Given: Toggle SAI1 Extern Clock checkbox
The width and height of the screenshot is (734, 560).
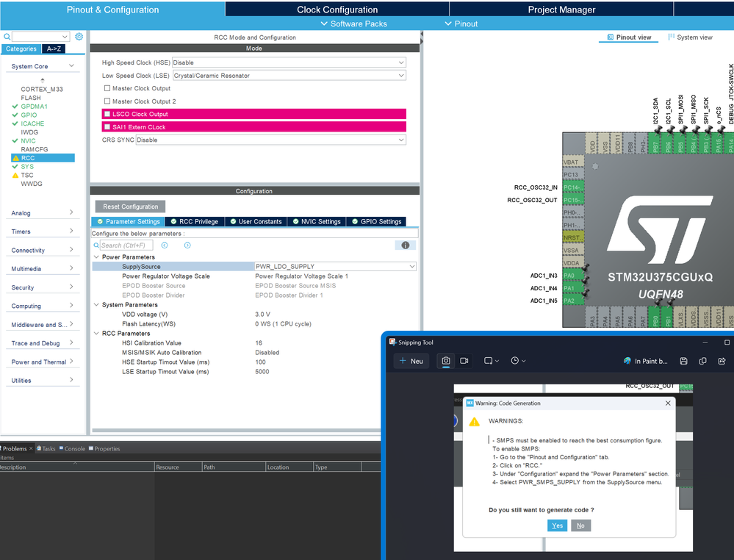Looking at the screenshot, I should click(x=107, y=127).
